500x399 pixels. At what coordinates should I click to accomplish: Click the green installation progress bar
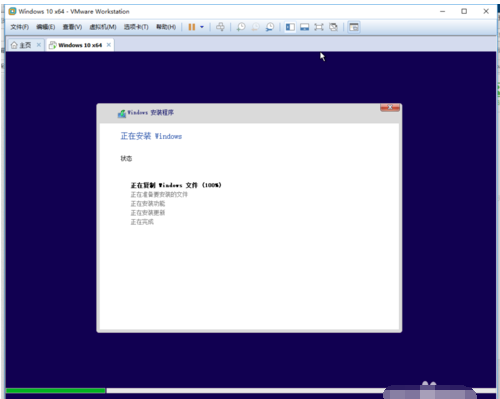[56, 390]
